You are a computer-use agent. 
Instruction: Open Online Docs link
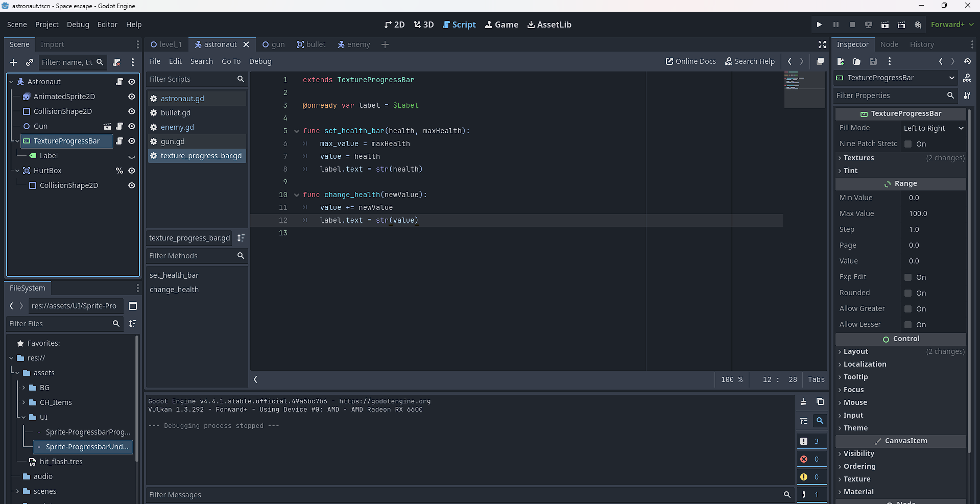691,61
